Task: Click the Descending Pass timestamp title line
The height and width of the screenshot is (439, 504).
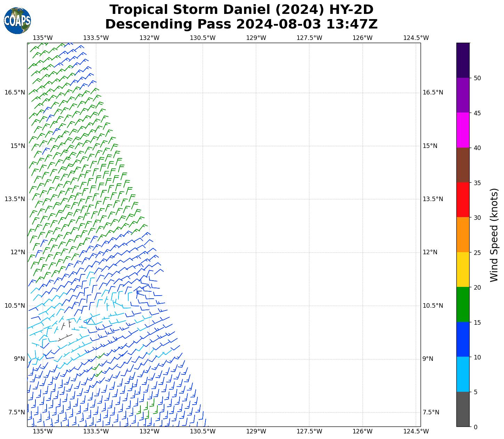Action: click(x=241, y=24)
